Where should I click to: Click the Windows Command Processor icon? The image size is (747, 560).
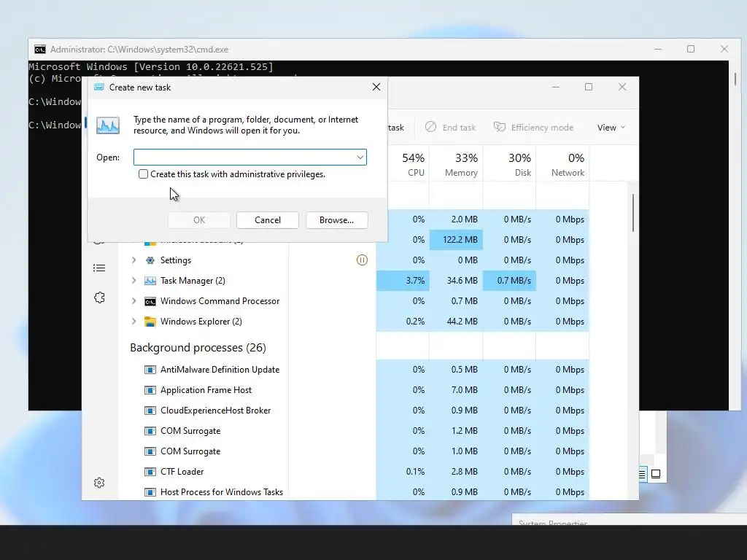pos(150,301)
